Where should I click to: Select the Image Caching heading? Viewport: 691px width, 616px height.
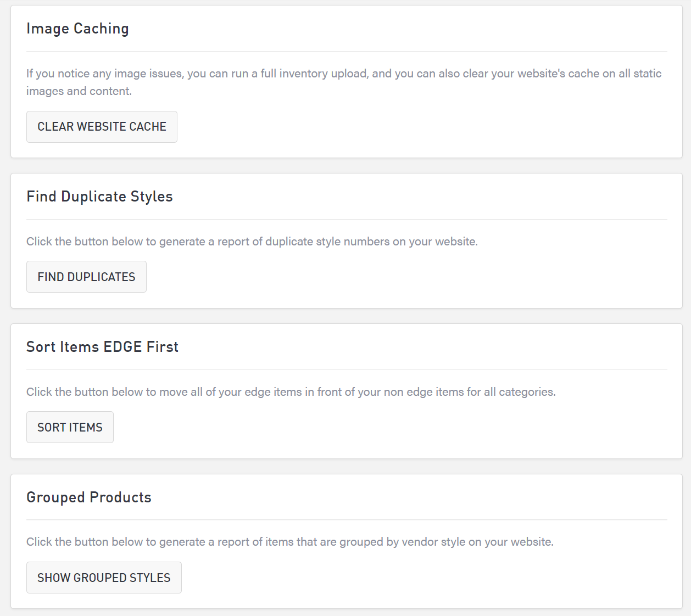pos(77,29)
